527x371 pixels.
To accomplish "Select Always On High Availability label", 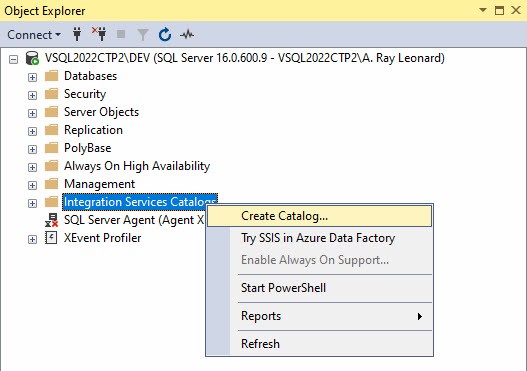I will click(x=137, y=166).
